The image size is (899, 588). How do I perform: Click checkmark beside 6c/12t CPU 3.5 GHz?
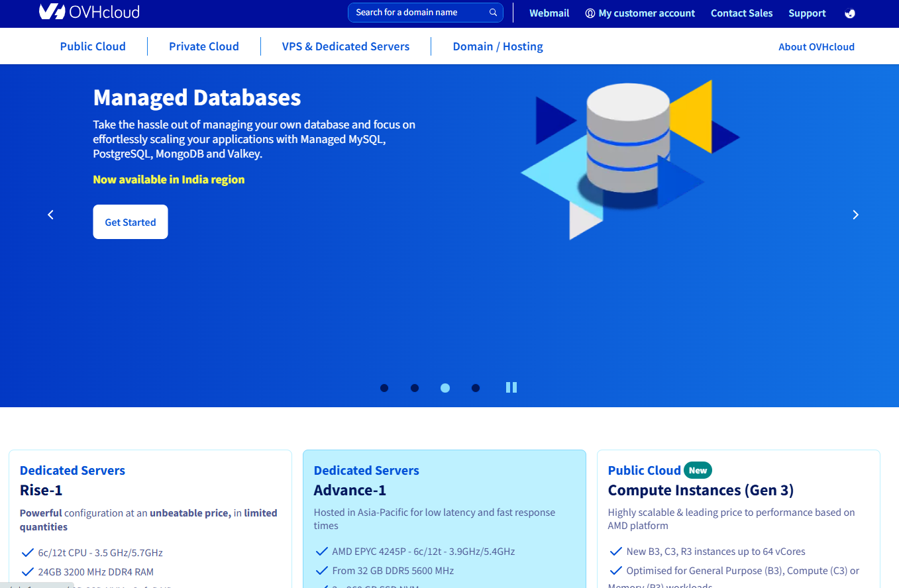coord(28,552)
